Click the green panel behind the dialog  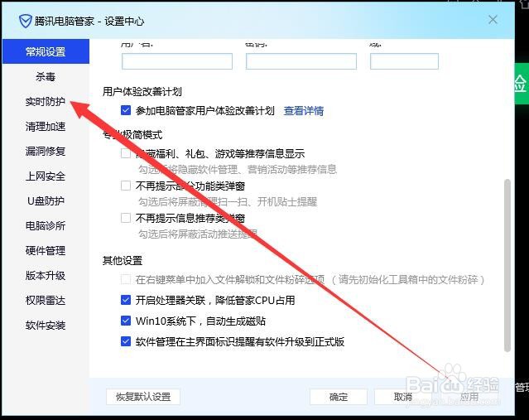pos(522,83)
